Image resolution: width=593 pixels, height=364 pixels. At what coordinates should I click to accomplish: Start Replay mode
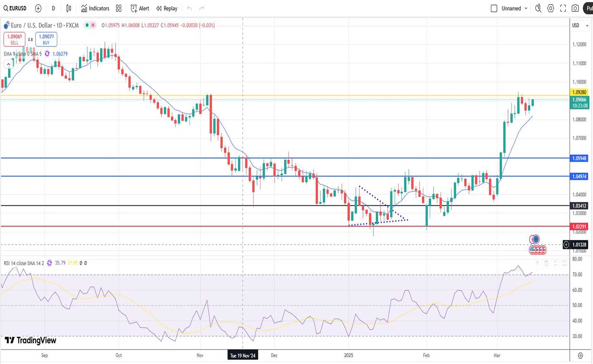click(167, 8)
